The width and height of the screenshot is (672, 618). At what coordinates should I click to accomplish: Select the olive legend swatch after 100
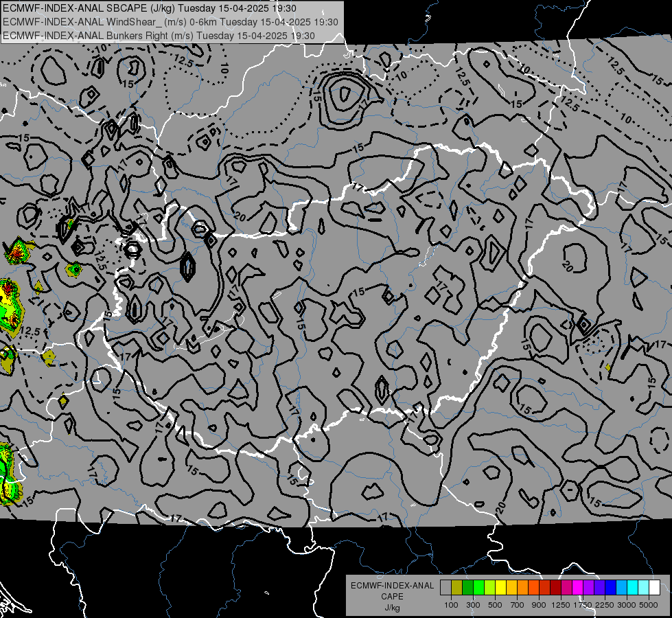pos(457,588)
